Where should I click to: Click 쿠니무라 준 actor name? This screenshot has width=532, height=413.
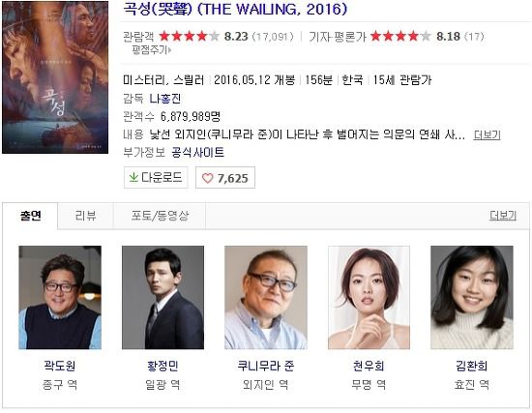[x=266, y=366]
